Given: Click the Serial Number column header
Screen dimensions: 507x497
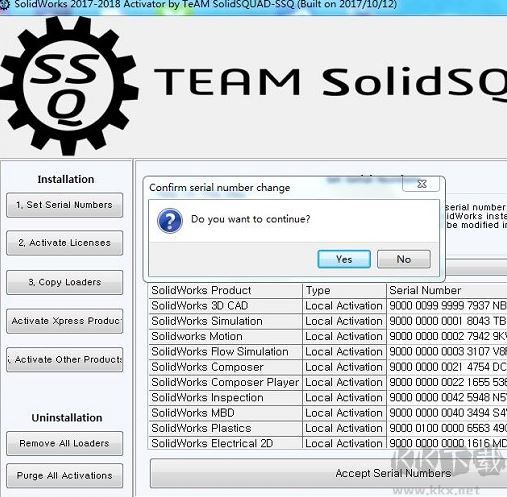Looking at the screenshot, I should click(x=447, y=290).
